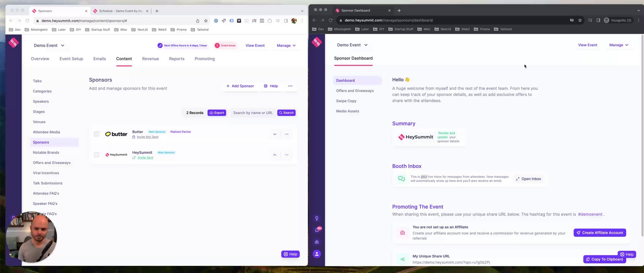Switch to the Emails tab
This screenshot has width=644, height=273.
point(100,59)
